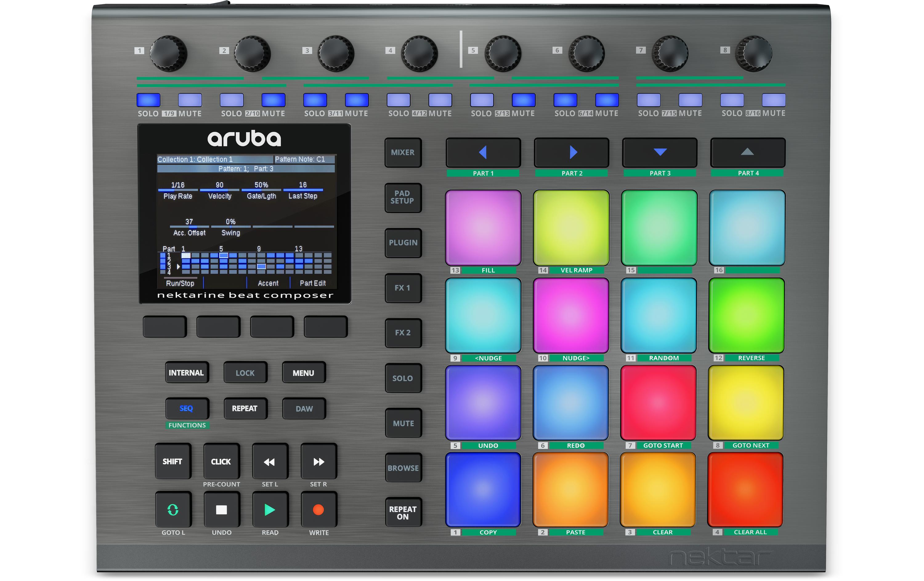The width and height of the screenshot is (924, 581).
Task: Adjust the green level bar under knob 1
Action: [190, 78]
